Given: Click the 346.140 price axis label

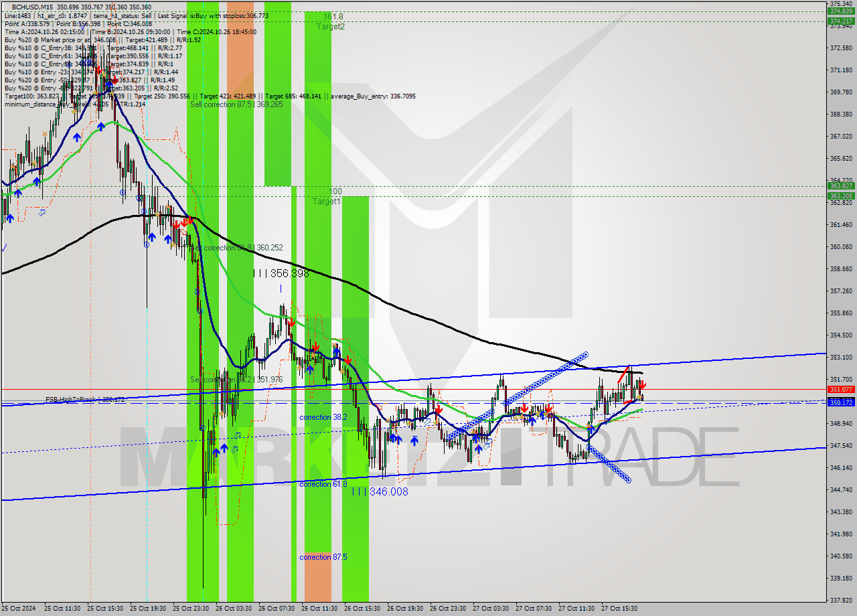Looking at the screenshot, I should point(841,467).
